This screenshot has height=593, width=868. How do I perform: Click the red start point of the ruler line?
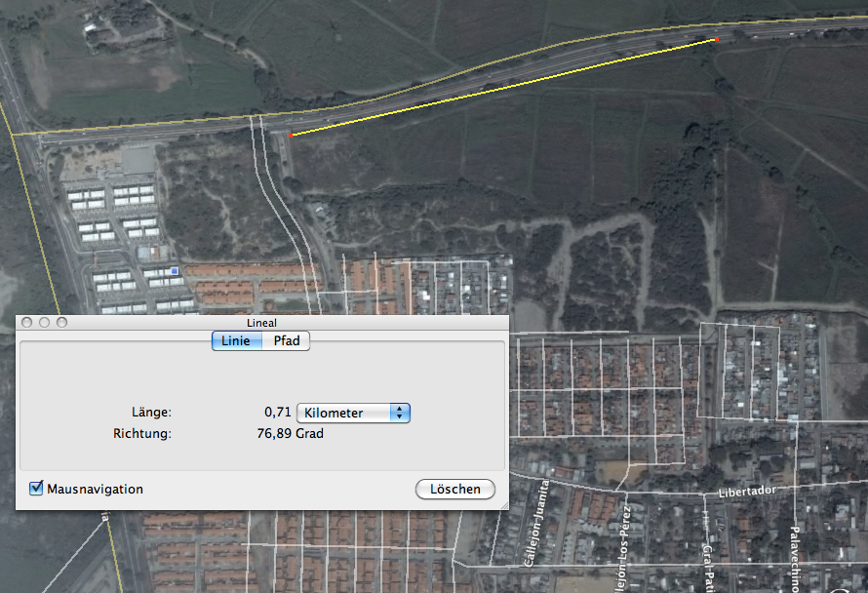click(290, 136)
